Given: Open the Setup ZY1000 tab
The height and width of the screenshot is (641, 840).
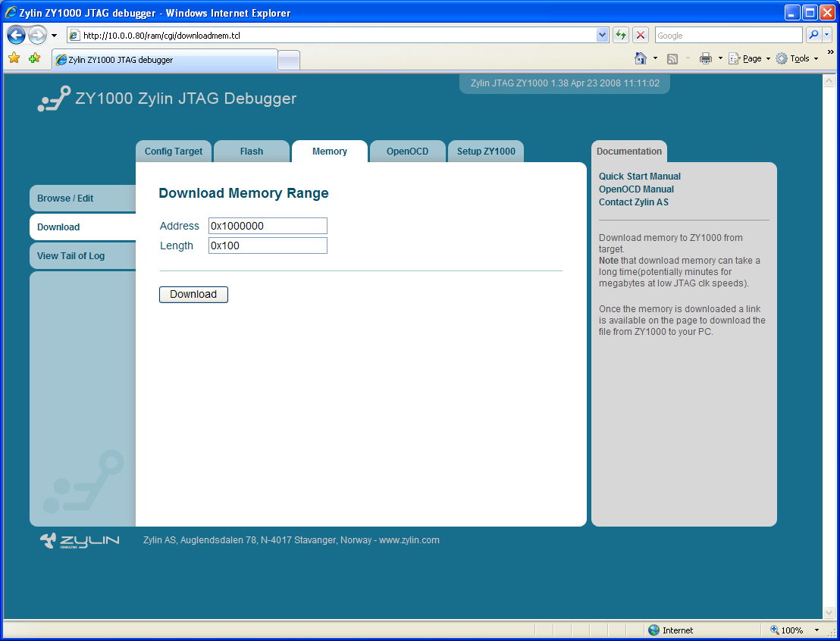Looking at the screenshot, I should coord(486,152).
